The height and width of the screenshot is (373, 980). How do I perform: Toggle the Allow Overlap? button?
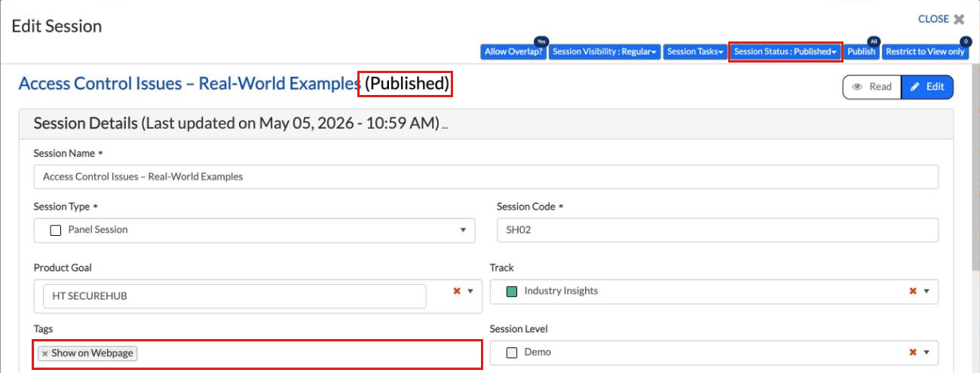[x=513, y=51]
